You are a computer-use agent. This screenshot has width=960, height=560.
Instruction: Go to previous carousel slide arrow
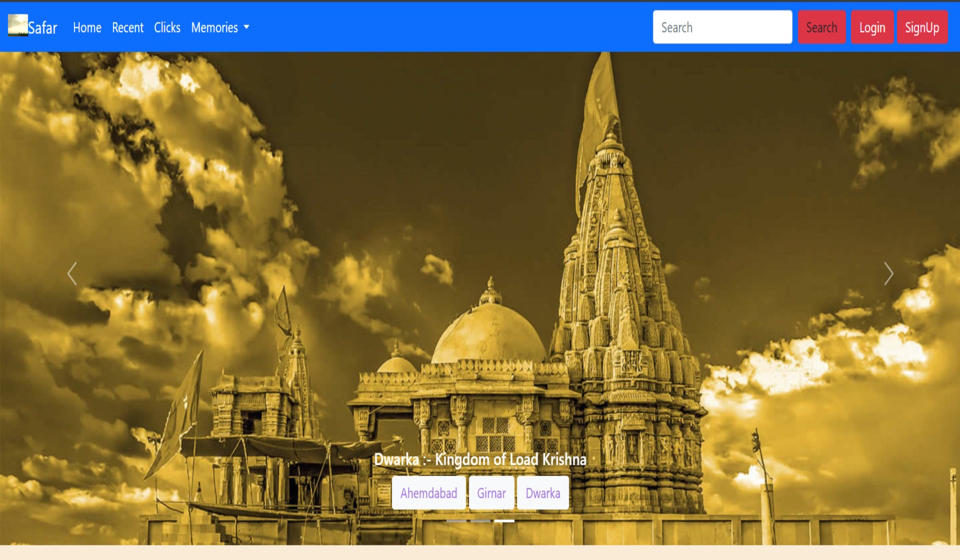coord(72,274)
